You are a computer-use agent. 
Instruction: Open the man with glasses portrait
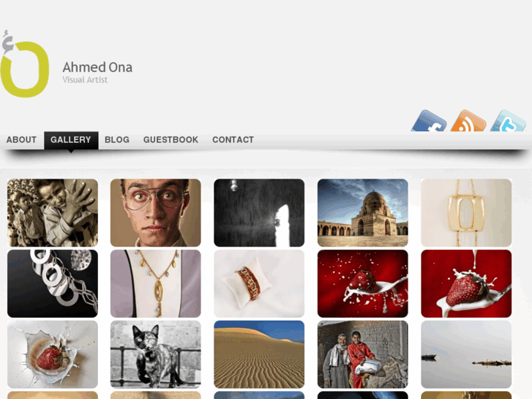156,213
